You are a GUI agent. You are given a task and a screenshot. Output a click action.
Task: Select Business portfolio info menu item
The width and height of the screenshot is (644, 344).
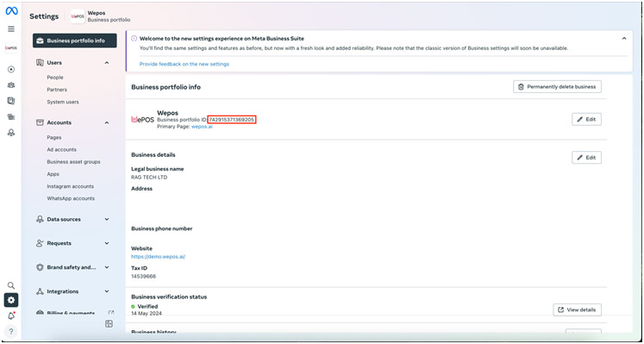75,41
